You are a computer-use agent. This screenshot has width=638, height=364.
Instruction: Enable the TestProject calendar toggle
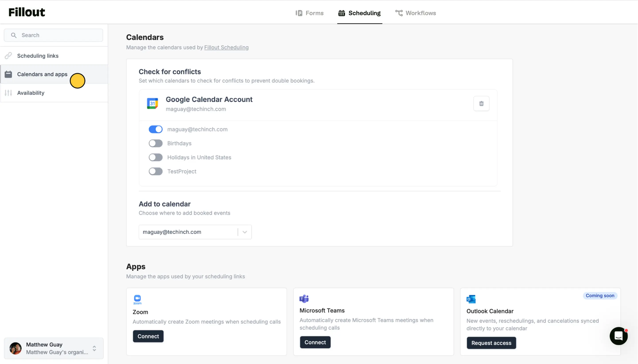coord(156,171)
